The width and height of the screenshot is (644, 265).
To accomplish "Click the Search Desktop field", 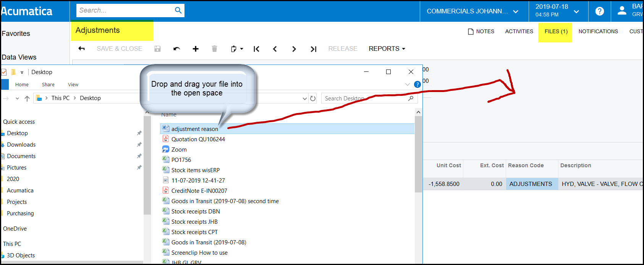I will pyautogui.click(x=365, y=99).
